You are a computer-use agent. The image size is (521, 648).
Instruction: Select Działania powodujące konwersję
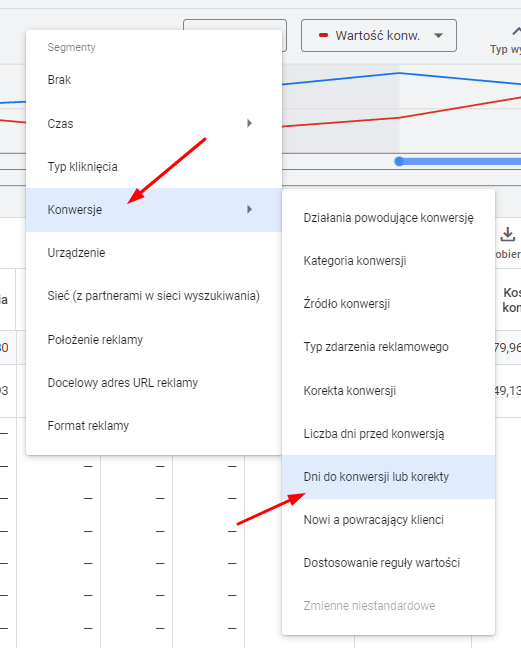pyautogui.click(x=388, y=218)
